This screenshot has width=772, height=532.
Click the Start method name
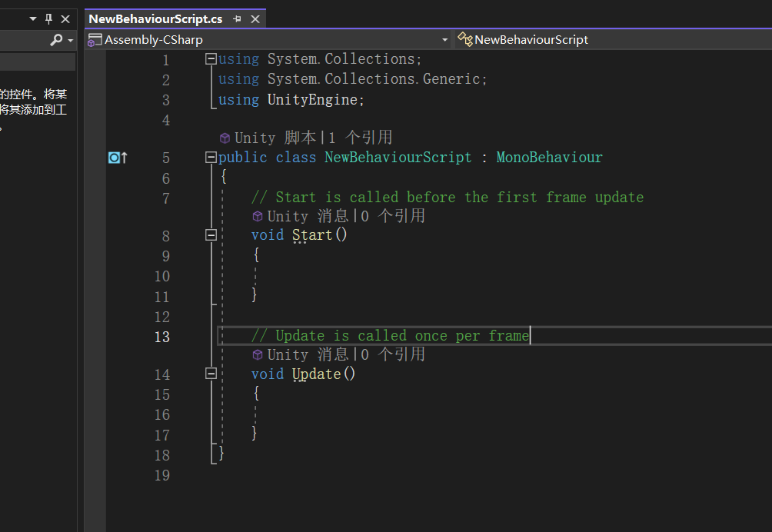tap(313, 235)
